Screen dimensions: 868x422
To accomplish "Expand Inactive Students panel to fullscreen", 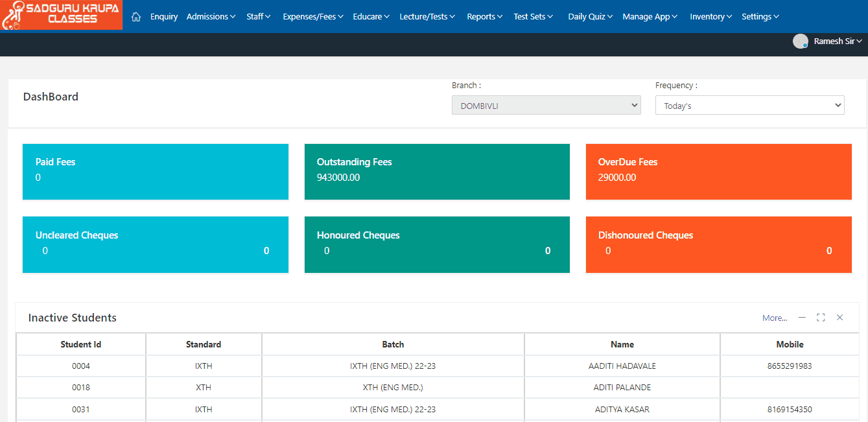I will (821, 318).
